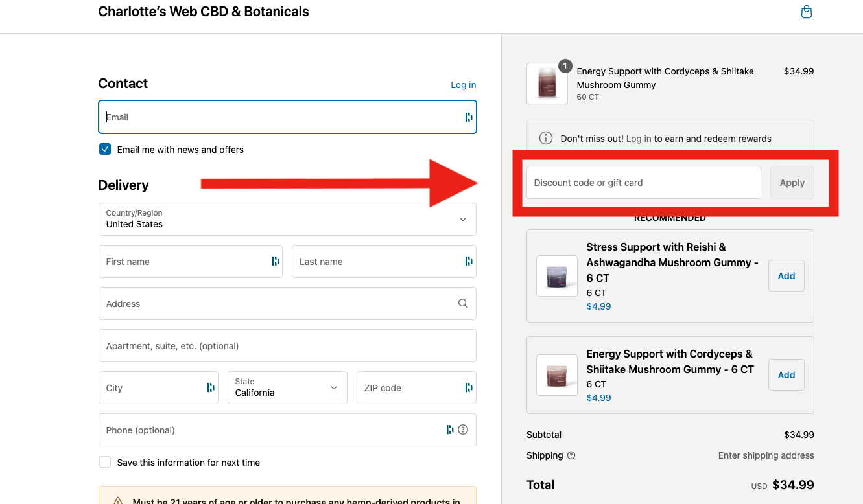863x504 pixels.
Task: Open the phone help question mark icon
Action: 463,430
